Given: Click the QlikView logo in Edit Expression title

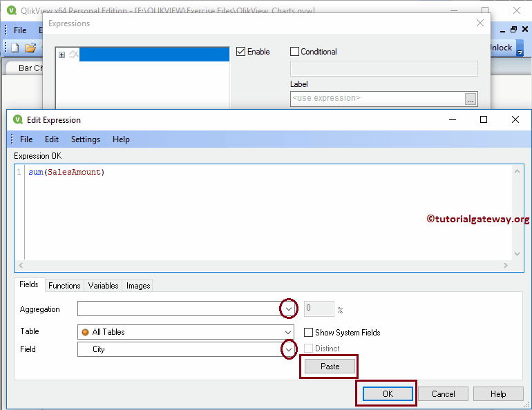Looking at the screenshot, I should point(18,119).
